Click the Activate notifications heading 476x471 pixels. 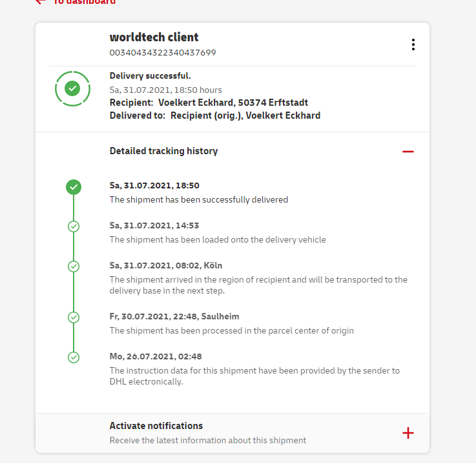[156, 426]
